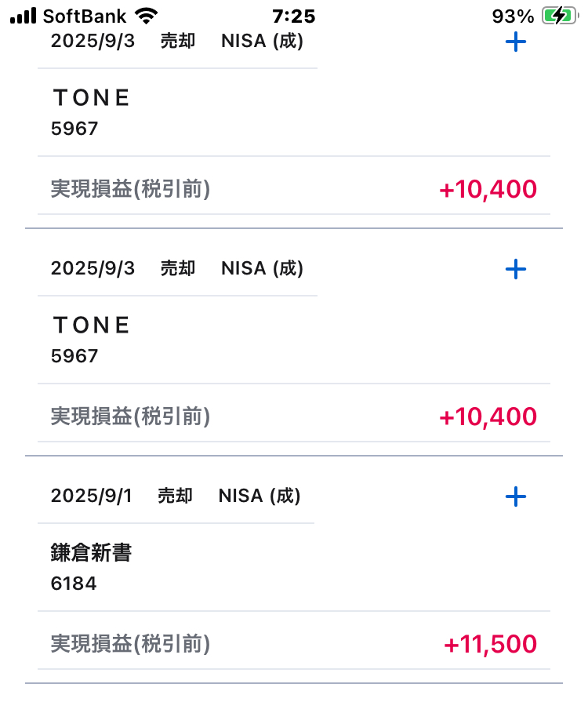Open the 鎌倉新書 stock name
This screenshot has height=702, width=588.
(91, 553)
